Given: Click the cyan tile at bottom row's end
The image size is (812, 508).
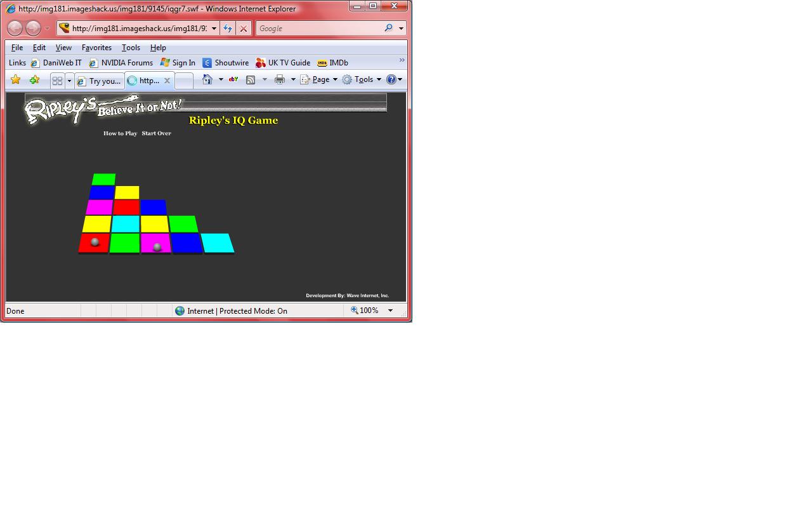Looking at the screenshot, I should point(218,243).
